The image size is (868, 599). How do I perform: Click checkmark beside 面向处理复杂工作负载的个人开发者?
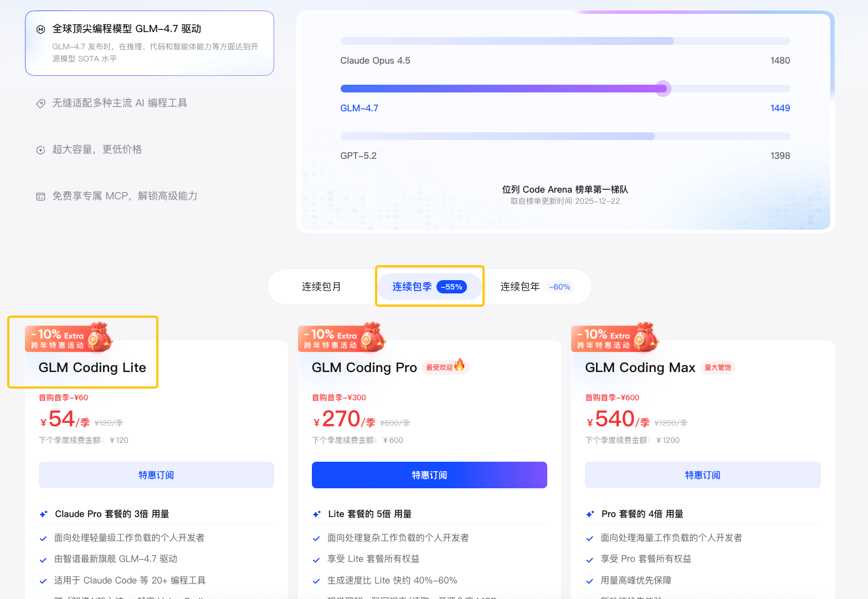point(316,539)
